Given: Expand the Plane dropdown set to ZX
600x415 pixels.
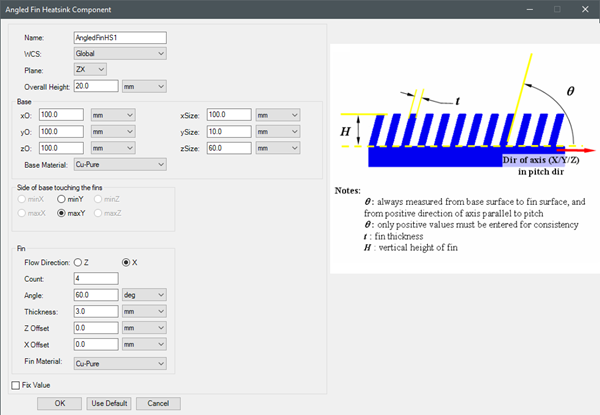Looking at the screenshot, I should coord(90,70).
